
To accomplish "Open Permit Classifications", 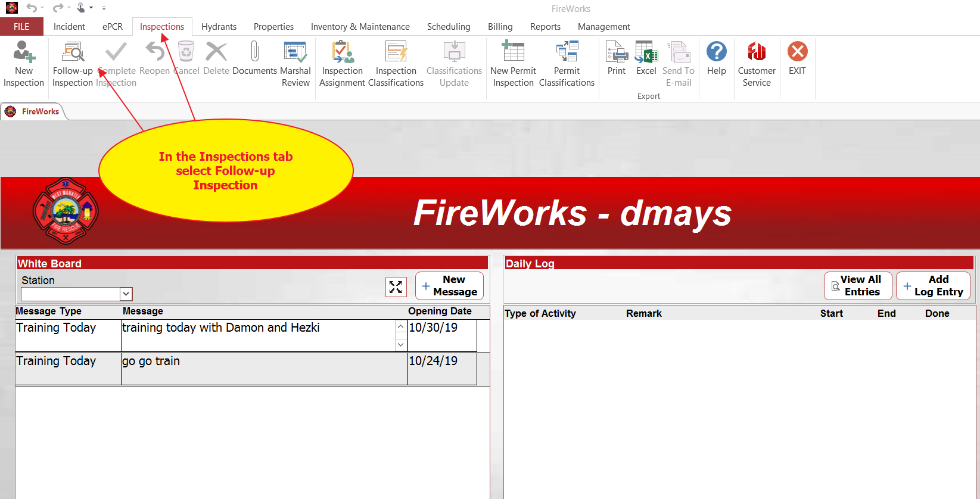I will [567, 64].
